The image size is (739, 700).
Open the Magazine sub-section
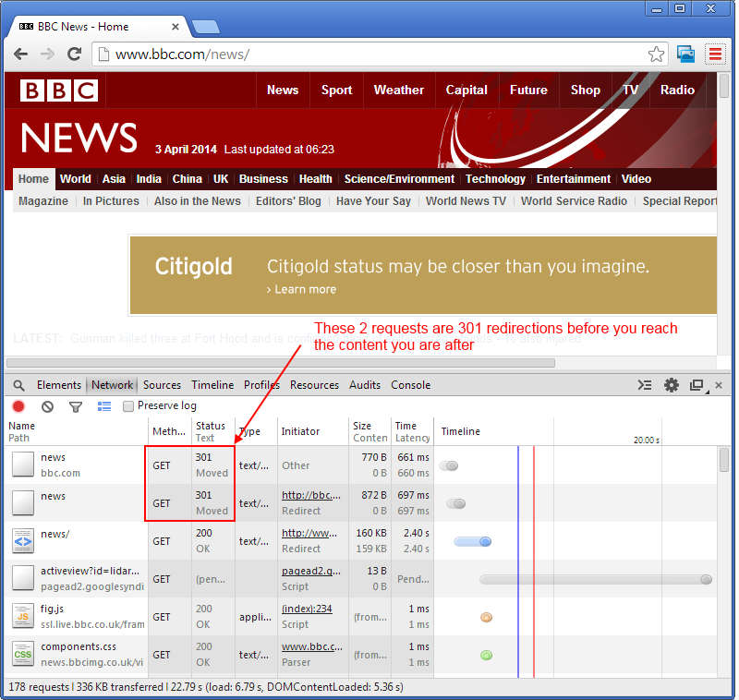click(43, 201)
